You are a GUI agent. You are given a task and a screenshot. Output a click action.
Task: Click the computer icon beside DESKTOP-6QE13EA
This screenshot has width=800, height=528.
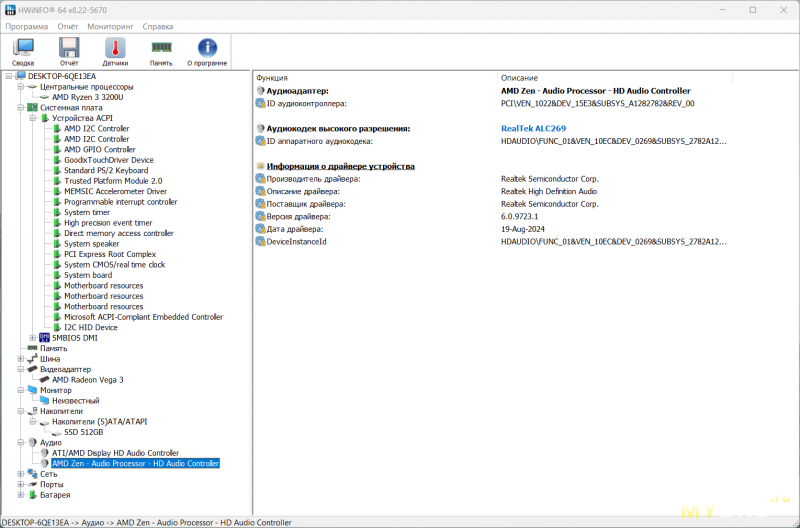(x=20, y=76)
